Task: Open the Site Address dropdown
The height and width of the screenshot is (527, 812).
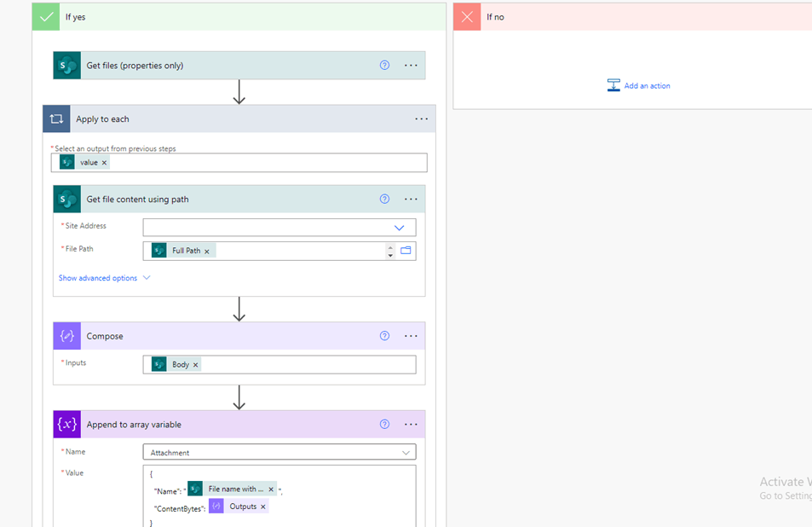Action: coord(398,227)
